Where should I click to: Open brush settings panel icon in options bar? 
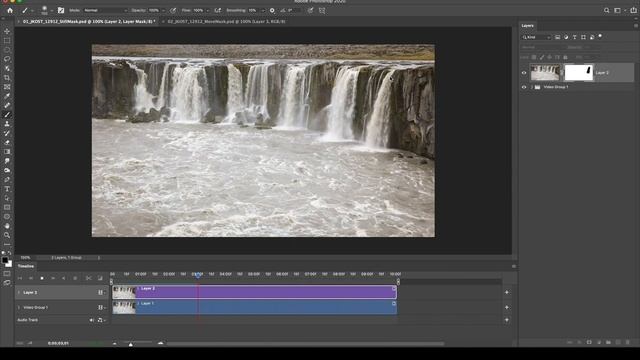[61, 11]
